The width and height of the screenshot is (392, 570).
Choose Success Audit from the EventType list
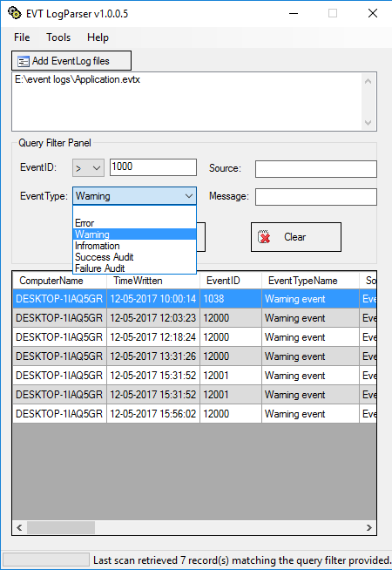pyautogui.click(x=134, y=257)
